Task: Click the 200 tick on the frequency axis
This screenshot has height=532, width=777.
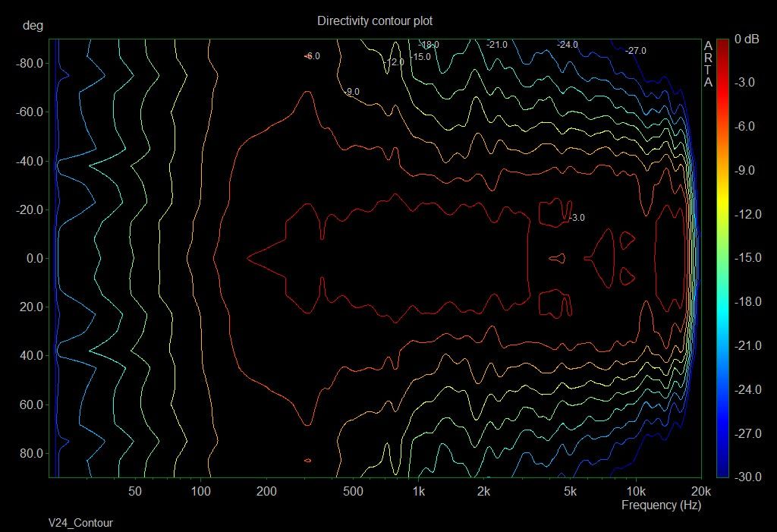Action: pyautogui.click(x=266, y=491)
